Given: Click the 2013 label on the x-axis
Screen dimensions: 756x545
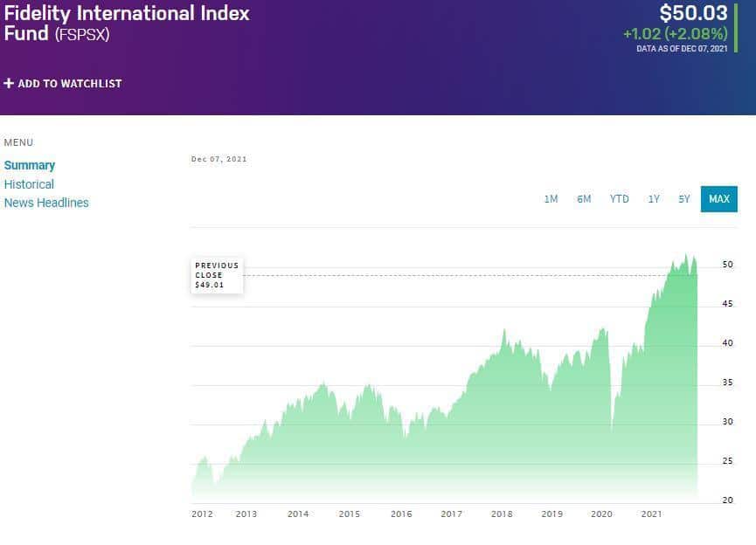Looking at the screenshot, I should pos(246,514).
